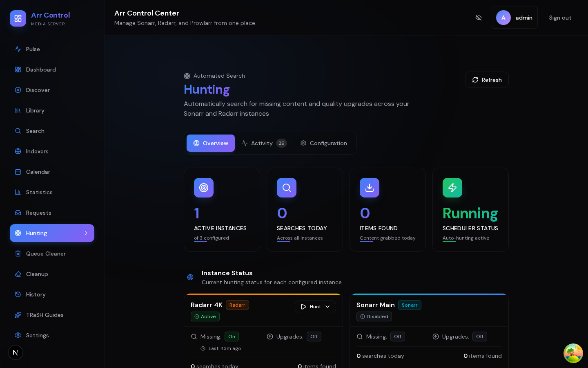The width and height of the screenshot is (588, 368).
Task: Open the Search page in sidebar
Action: (52, 131)
